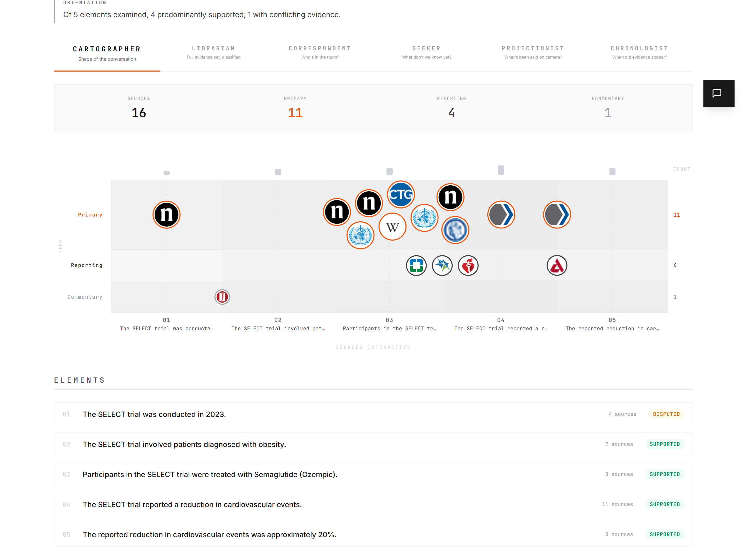Click the 'ELEMENTS' section heading
Viewport: 747px width, 560px height.
(80, 380)
